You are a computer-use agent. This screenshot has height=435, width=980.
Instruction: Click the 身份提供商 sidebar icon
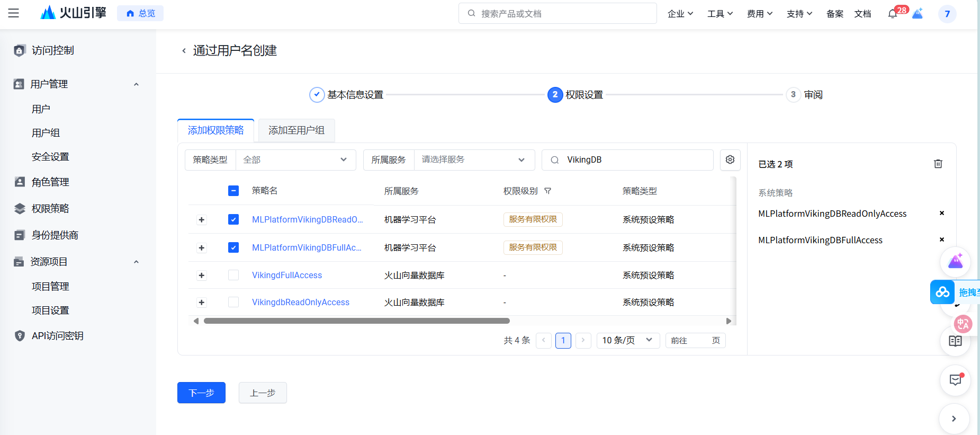[x=20, y=235]
